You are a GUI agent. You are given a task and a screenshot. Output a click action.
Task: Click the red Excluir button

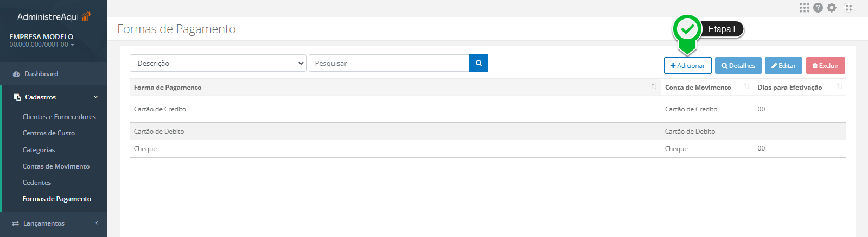(826, 66)
